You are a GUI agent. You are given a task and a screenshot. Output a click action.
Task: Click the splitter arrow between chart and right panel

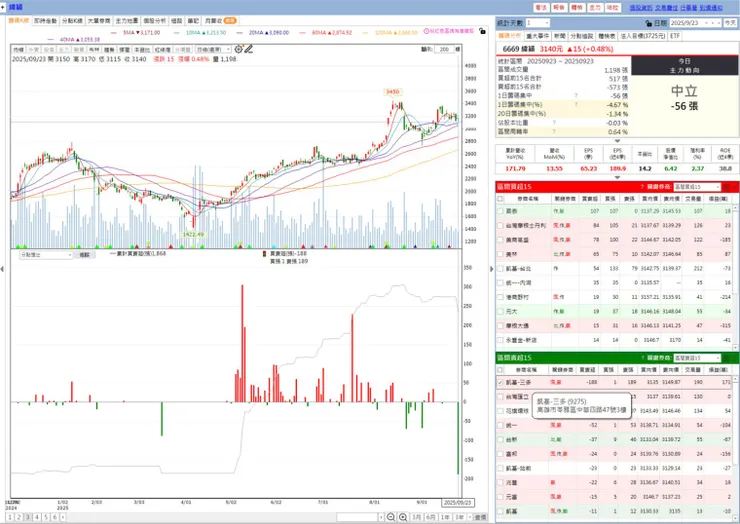(x=491, y=269)
